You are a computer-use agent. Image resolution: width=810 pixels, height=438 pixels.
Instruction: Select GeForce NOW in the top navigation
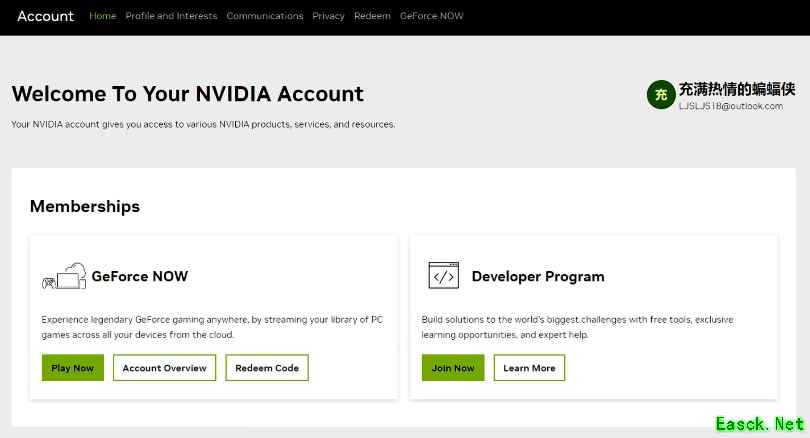click(431, 16)
